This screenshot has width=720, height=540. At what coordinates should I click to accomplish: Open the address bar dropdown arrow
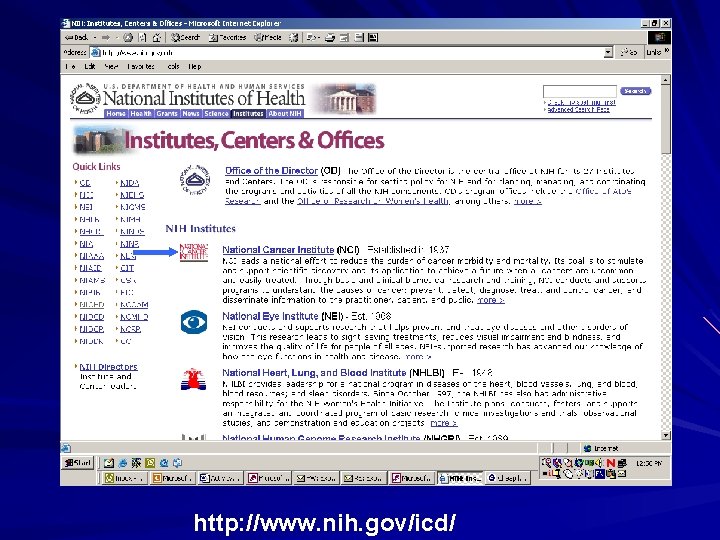[608, 53]
